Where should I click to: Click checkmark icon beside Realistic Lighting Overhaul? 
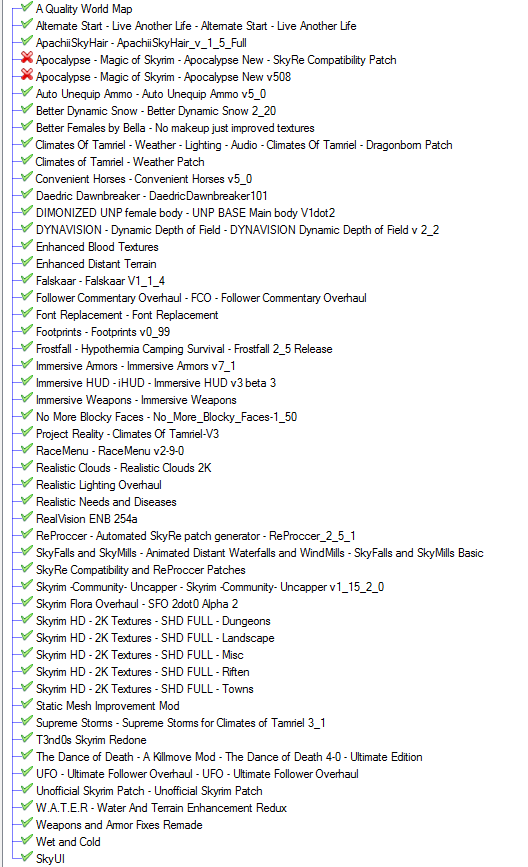pyautogui.click(x=27, y=483)
